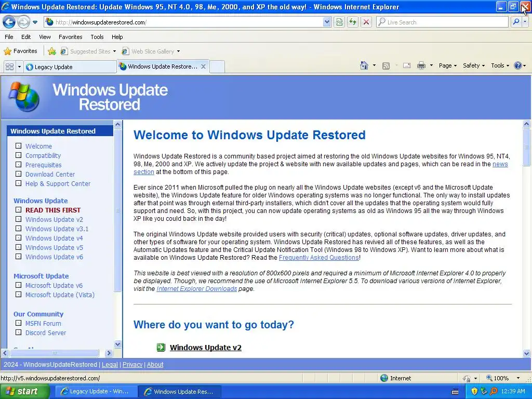Screen dimensions: 532x399
Task: Click the Compatibility View icon
Action: point(339,22)
